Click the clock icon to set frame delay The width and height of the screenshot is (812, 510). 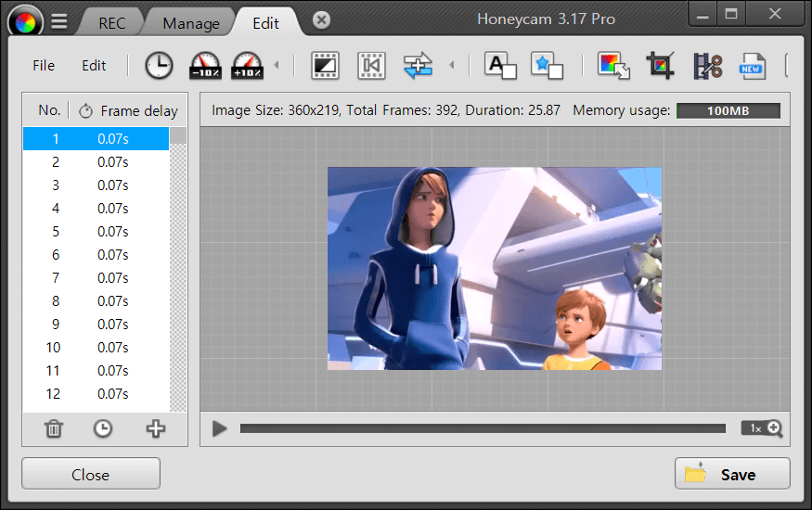point(159,65)
